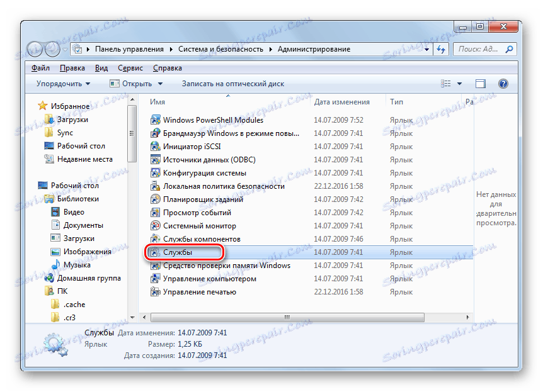
Task: Click the Службы компонентов icon
Action: [155, 238]
